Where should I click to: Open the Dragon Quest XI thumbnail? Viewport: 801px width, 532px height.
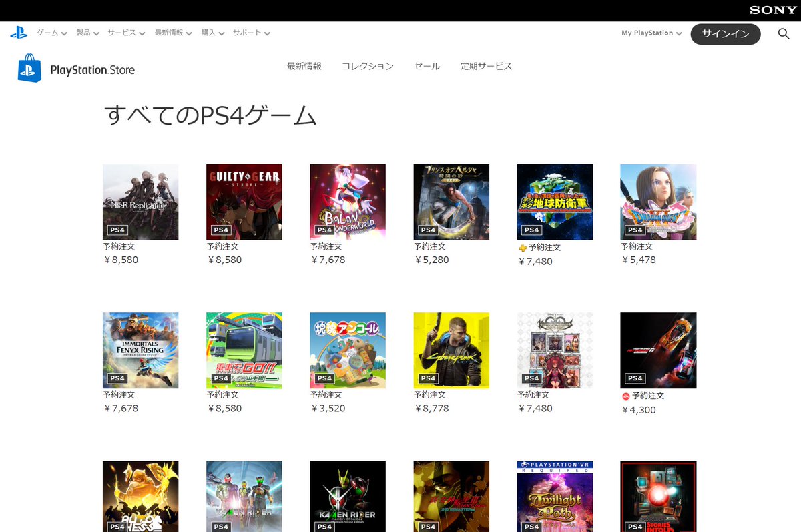[x=659, y=202]
